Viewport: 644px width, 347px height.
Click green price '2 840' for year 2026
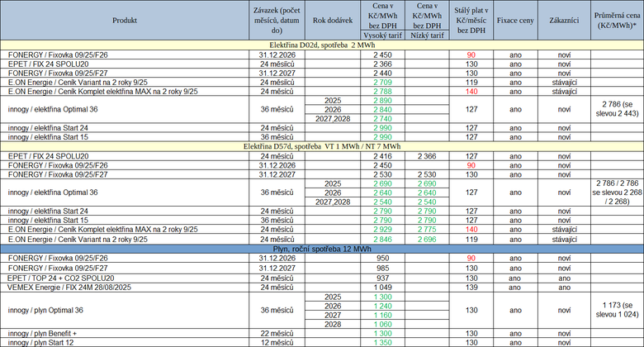pos(383,109)
